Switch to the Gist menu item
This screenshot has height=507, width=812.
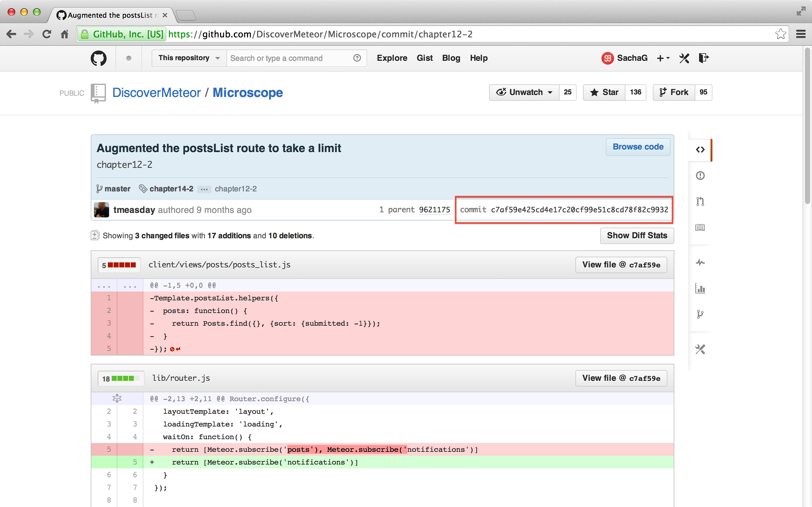pos(424,58)
